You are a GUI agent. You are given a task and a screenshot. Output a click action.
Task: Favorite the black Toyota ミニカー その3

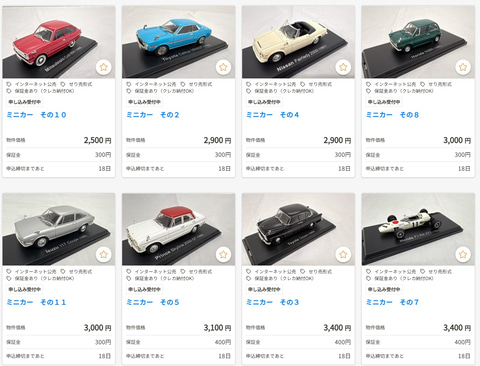coord(343,254)
